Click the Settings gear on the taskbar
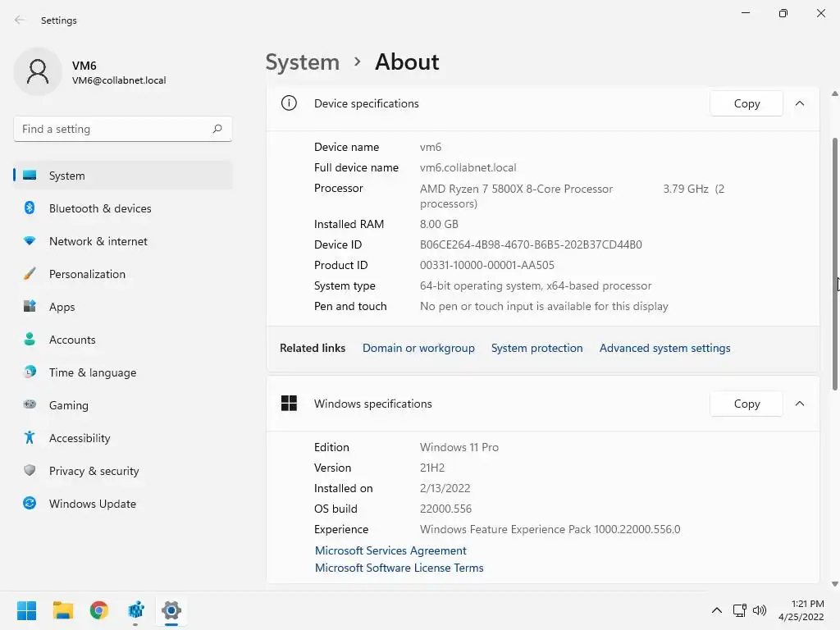The height and width of the screenshot is (630, 840). coord(171,610)
